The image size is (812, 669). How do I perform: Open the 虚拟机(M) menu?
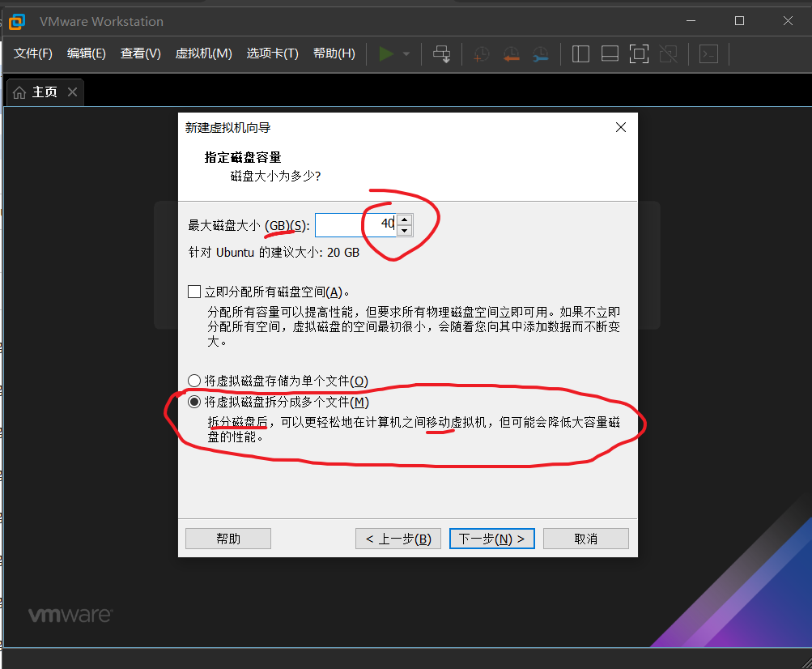203,53
